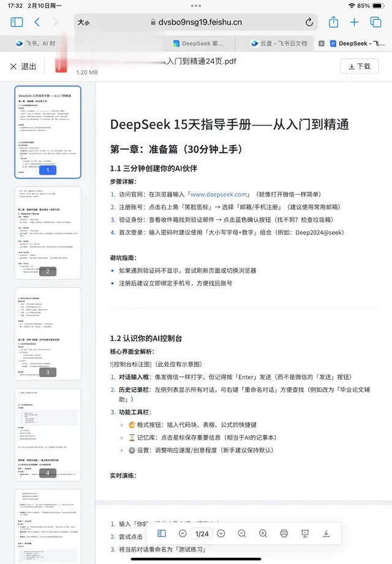Switch to the DeepSeek 案... tab
This screenshot has height=564, width=392.
click(x=198, y=43)
